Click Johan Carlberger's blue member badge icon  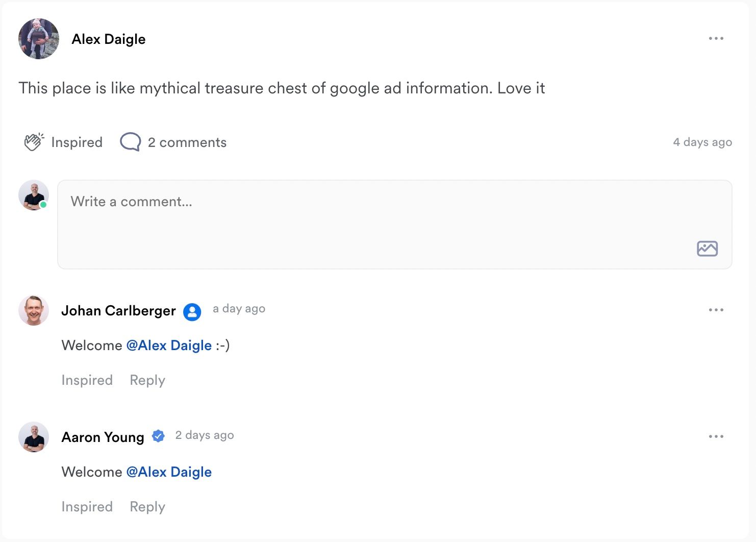tap(192, 311)
